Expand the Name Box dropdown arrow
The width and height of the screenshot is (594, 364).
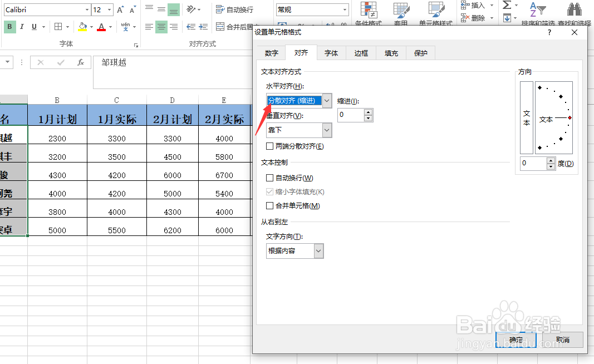[x=7, y=62]
